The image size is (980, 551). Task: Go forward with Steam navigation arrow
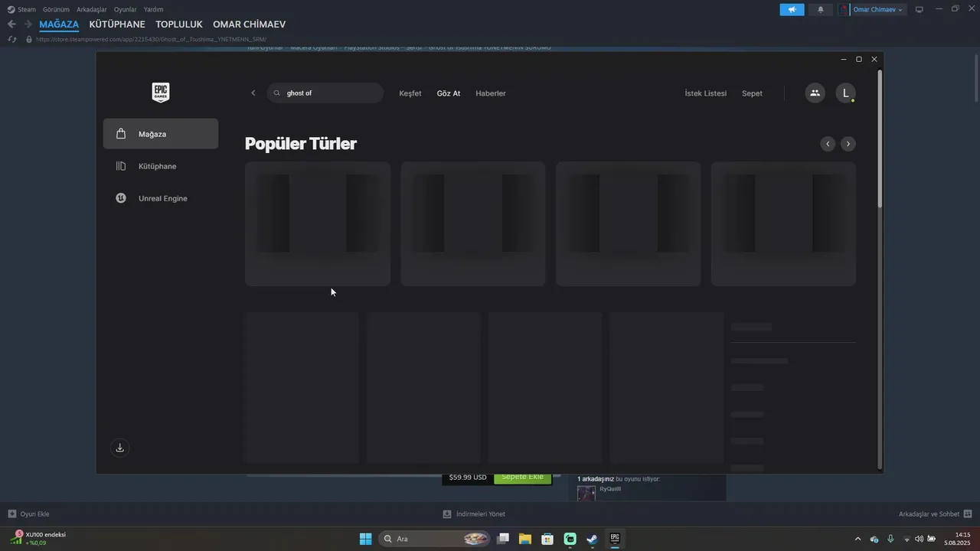click(28, 24)
